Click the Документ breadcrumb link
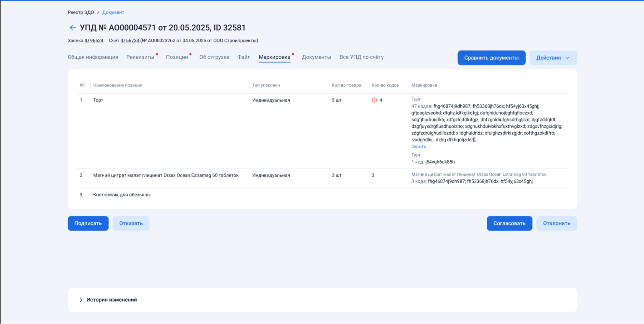 pyautogui.click(x=113, y=12)
